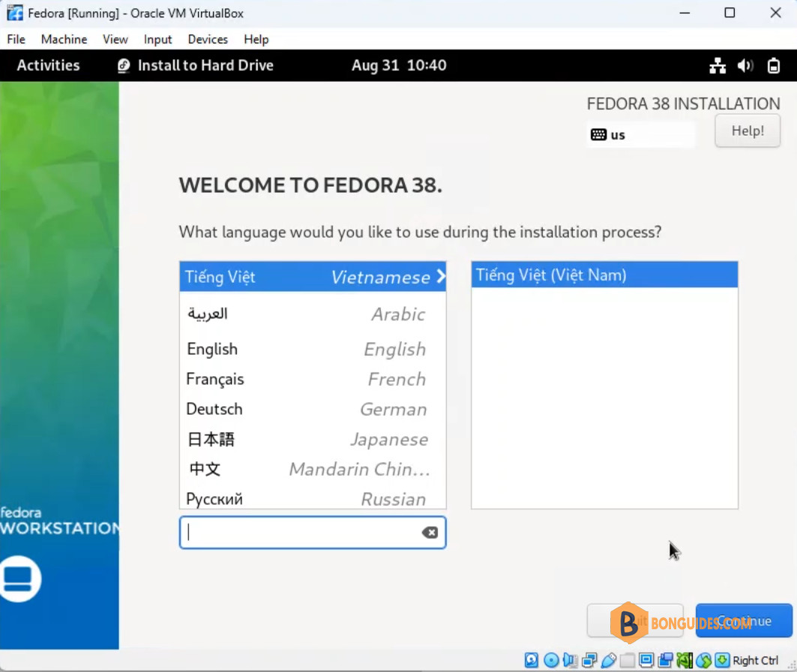The image size is (797, 672).
Task: Click the Install to Hard Drive app menu
Action: (x=196, y=65)
